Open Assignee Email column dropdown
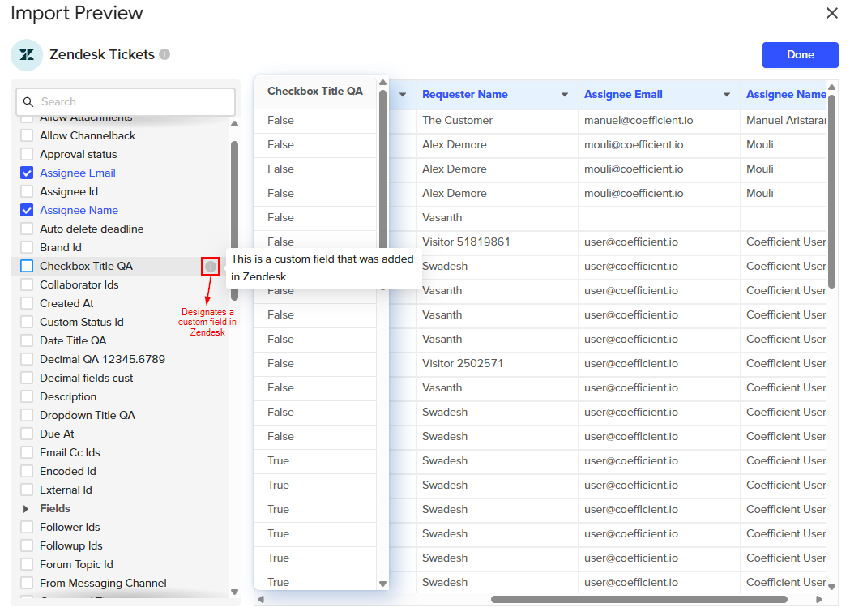This screenshot has width=850, height=616. (x=727, y=95)
